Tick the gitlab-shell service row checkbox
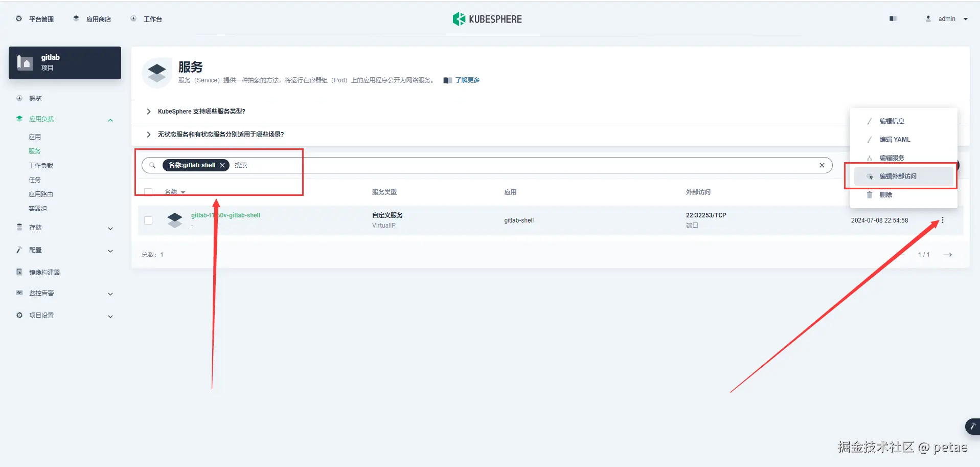Screen dimensions: 980x467 148,220
